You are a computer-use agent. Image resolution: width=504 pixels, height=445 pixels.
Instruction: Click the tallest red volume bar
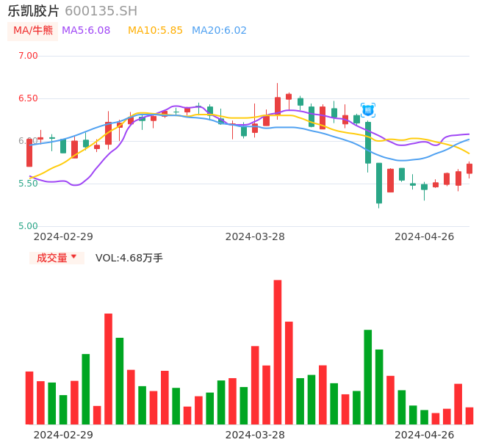[x=278, y=352]
